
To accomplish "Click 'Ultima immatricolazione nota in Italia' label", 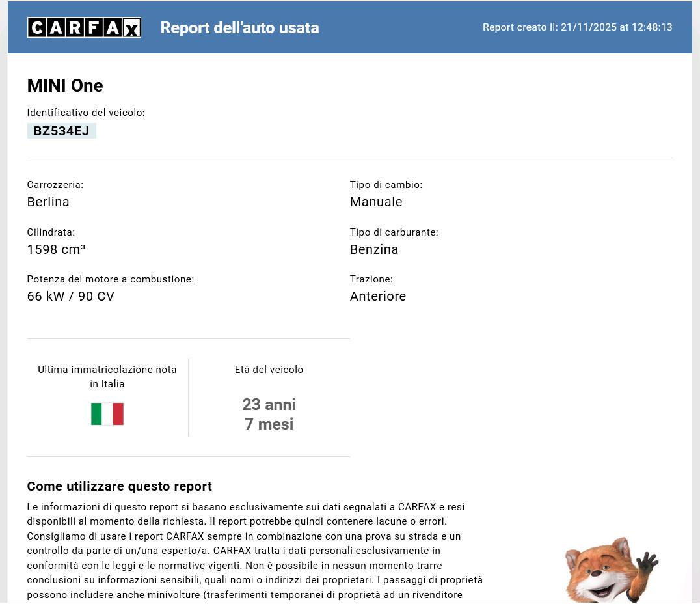I will click(x=107, y=376).
